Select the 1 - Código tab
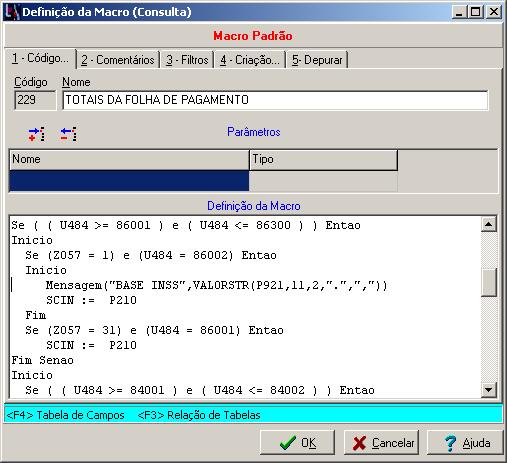Viewport: 507px width, 463px height. [x=40, y=58]
